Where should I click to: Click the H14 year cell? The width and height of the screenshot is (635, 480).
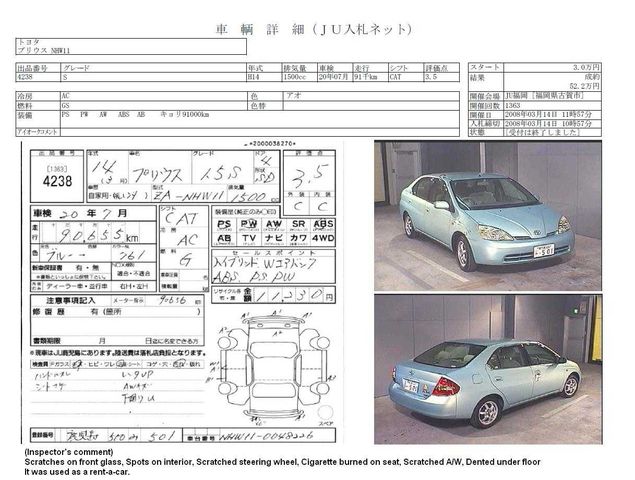(x=264, y=77)
